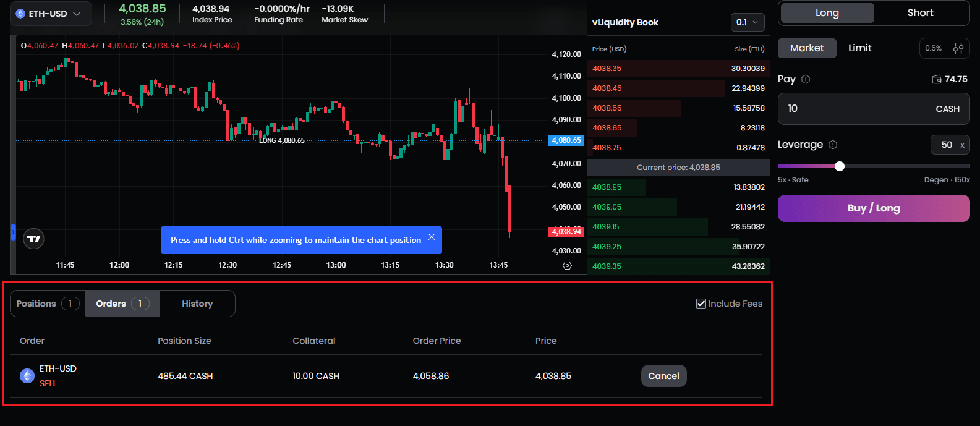Viewport: 980px width, 426px height.
Task: Switch to Short trade side
Action: (x=919, y=13)
